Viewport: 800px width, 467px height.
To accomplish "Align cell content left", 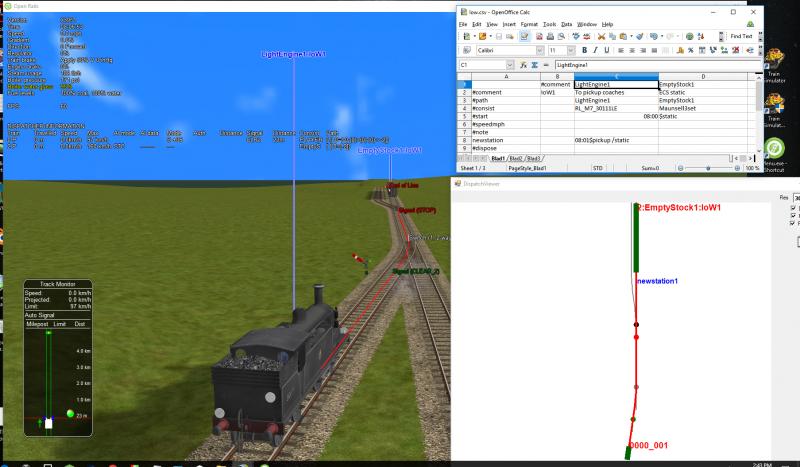I will tap(621, 50).
